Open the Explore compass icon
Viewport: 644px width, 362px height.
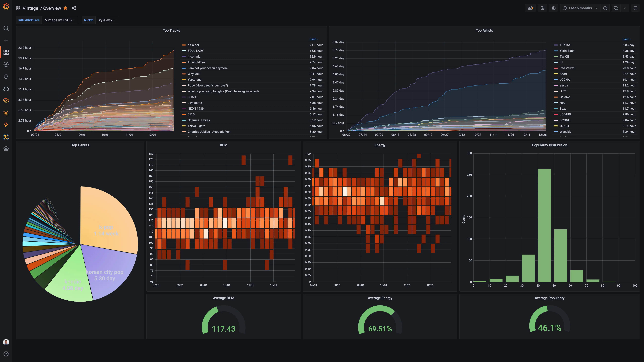tap(6, 64)
